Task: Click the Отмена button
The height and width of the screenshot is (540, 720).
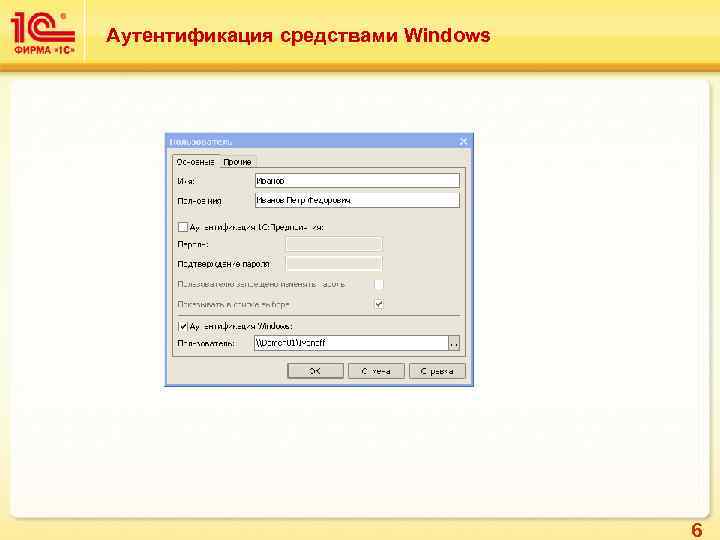Action: coord(376,371)
